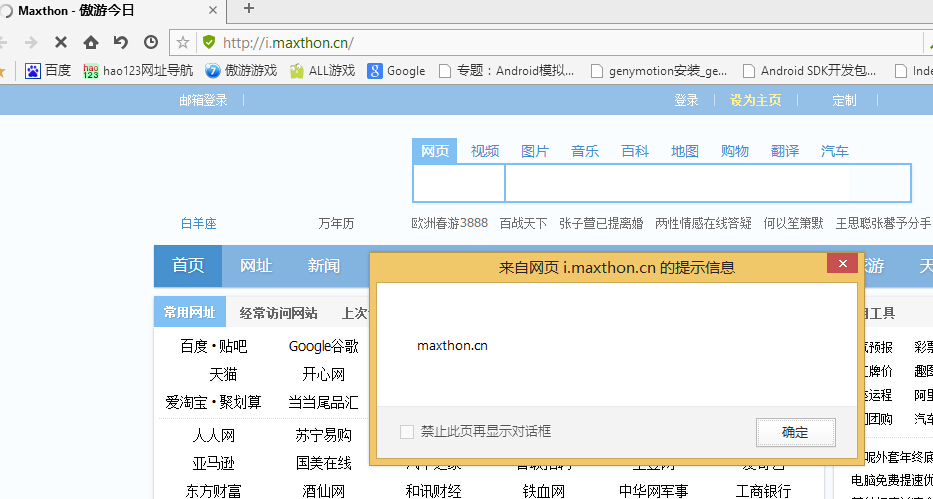Open the 当当尾品汇 site link
Image resolution: width=933 pixels, height=499 pixels.
point(324,402)
